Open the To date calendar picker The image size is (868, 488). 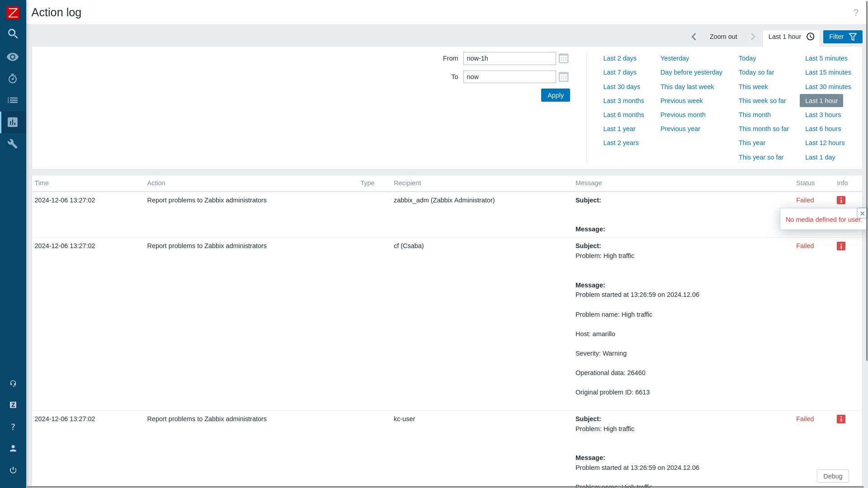point(563,77)
